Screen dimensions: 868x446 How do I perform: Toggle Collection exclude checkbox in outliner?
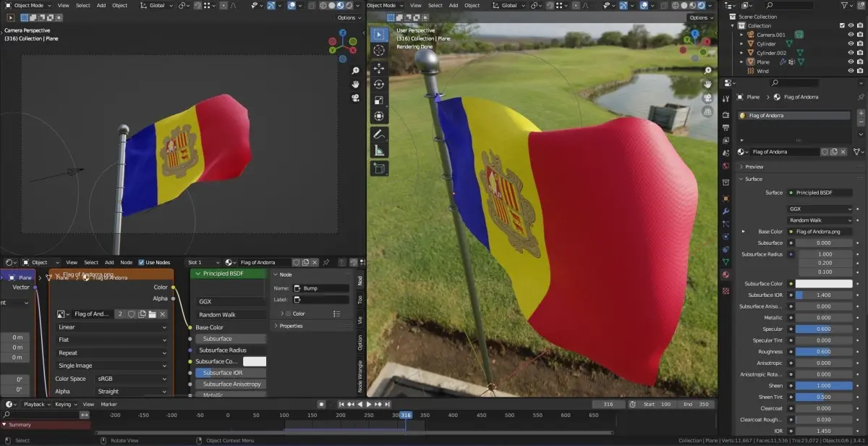(842, 25)
